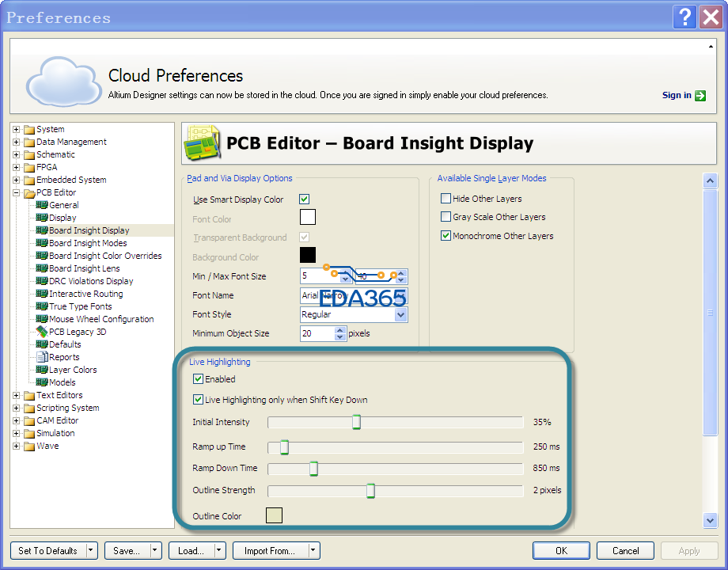This screenshot has width=728, height=570.
Task: Uncheck Monochrome Other Layers option
Action: (446, 236)
